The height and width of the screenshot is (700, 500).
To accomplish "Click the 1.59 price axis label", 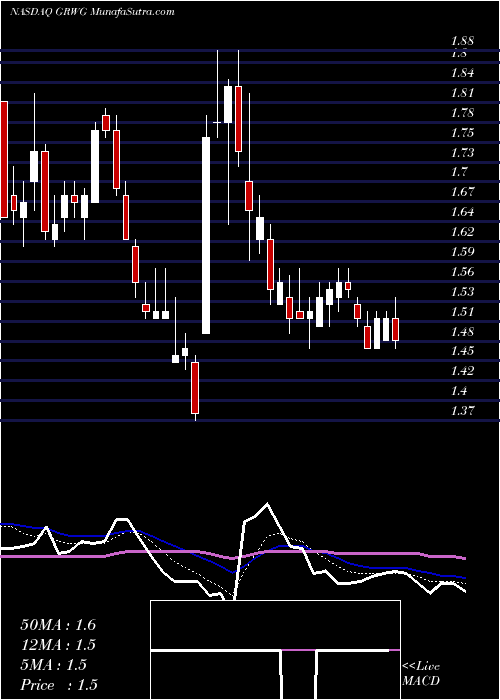I will click(x=462, y=252).
